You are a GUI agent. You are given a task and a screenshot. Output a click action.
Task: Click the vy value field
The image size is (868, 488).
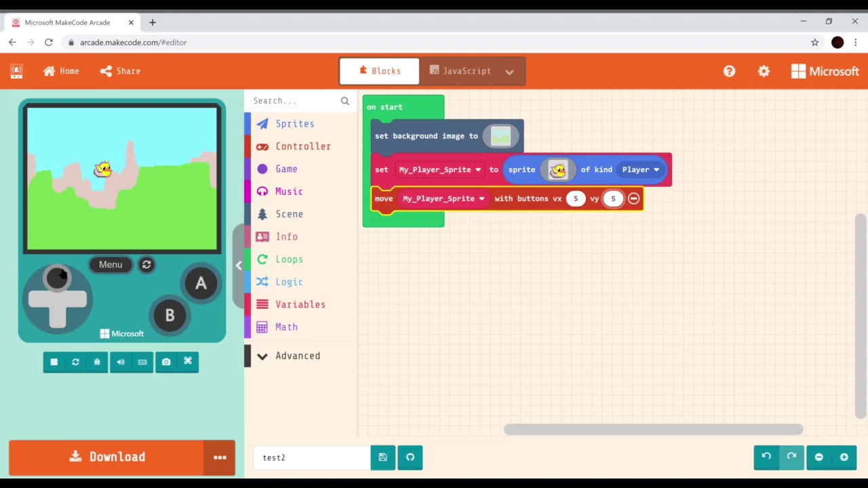[613, 199]
